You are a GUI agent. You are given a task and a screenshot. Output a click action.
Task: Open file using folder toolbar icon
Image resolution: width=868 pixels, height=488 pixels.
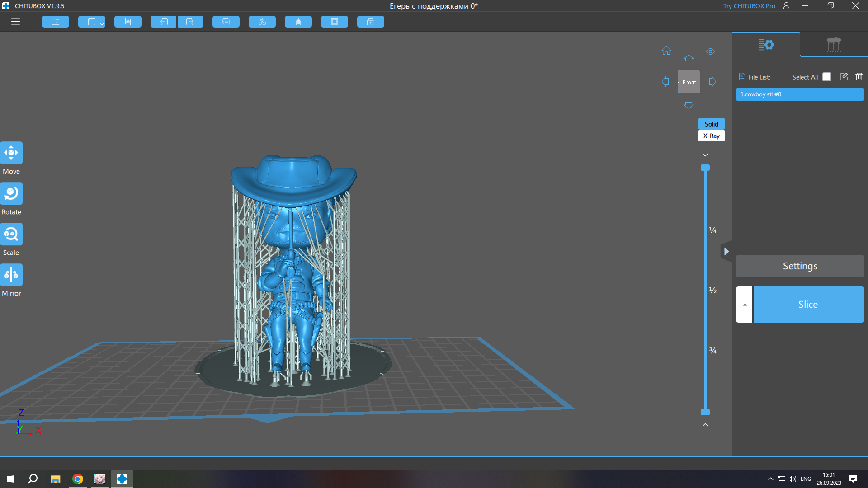tap(56, 22)
